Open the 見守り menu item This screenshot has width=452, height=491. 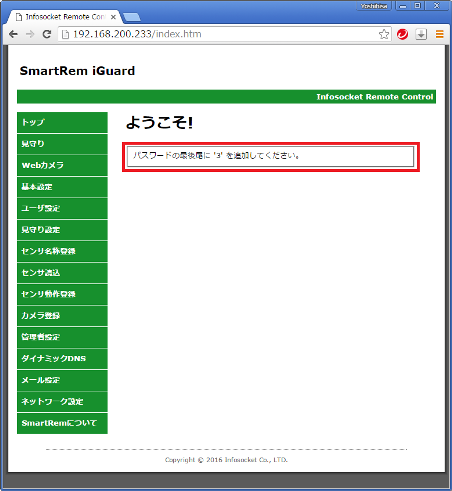[x=62, y=144]
